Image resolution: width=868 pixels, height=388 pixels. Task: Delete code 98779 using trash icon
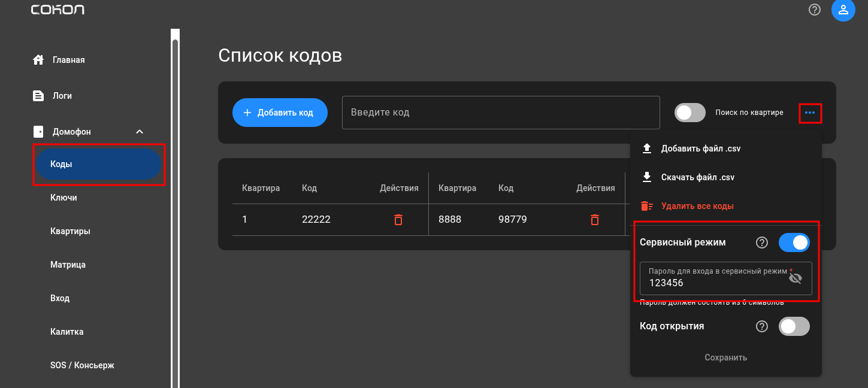(x=595, y=220)
